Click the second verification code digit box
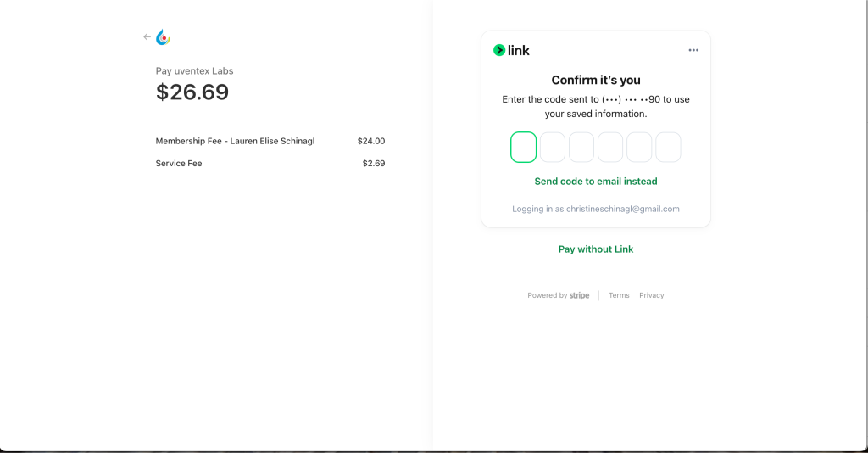 tap(553, 147)
